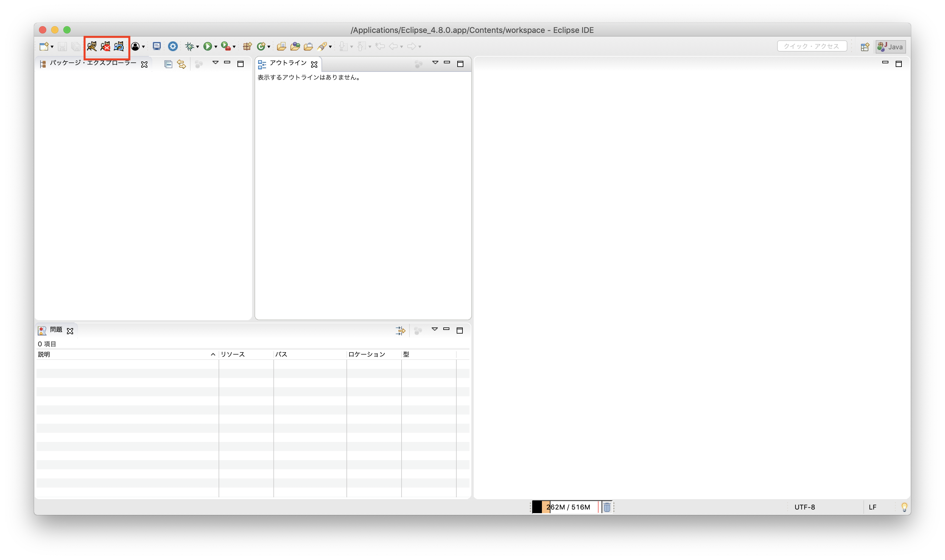Click the black-circle profile toolbar icon
The image size is (945, 560).
click(x=135, y=47)
